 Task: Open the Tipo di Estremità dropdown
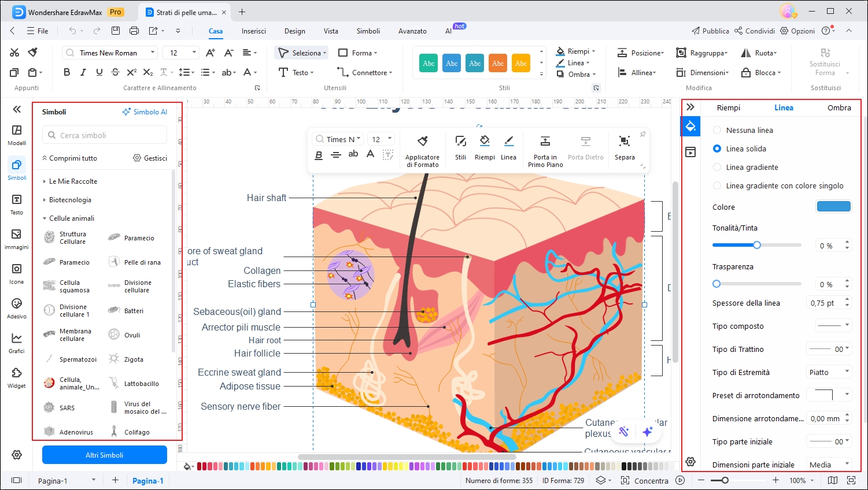click(x=829, y=372)
